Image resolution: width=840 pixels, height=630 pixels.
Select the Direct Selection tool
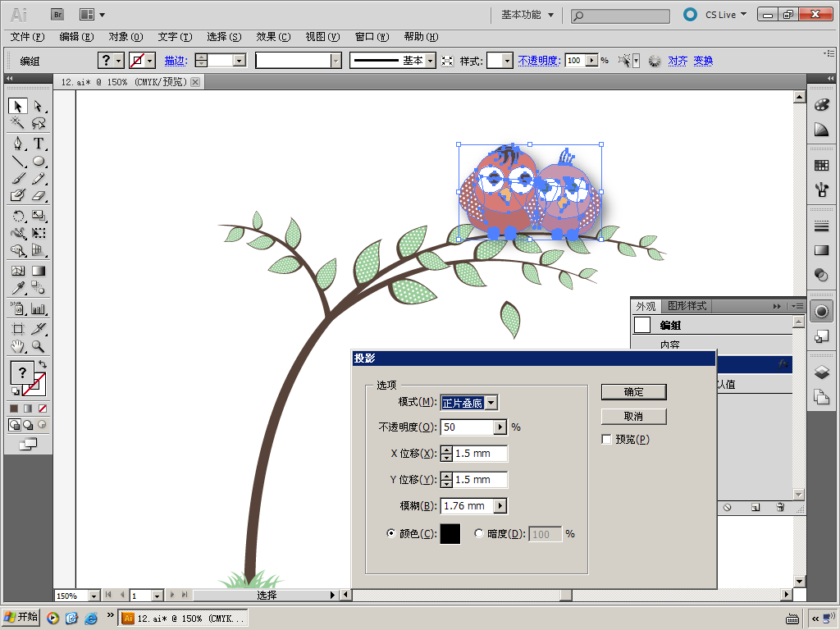[x=38, y=106]
